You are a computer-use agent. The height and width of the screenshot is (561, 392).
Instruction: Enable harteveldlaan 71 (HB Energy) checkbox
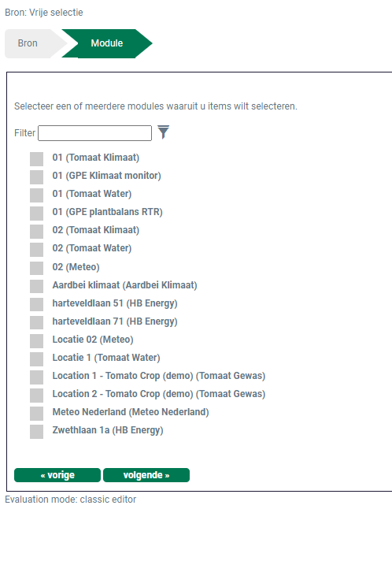click(x=36, y=323)
